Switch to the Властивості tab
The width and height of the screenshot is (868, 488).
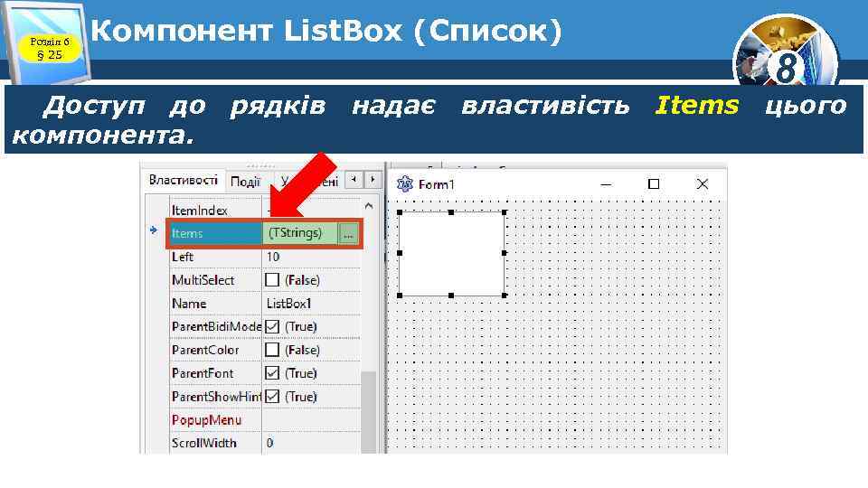pyautogui.click(x=184, y=181)
